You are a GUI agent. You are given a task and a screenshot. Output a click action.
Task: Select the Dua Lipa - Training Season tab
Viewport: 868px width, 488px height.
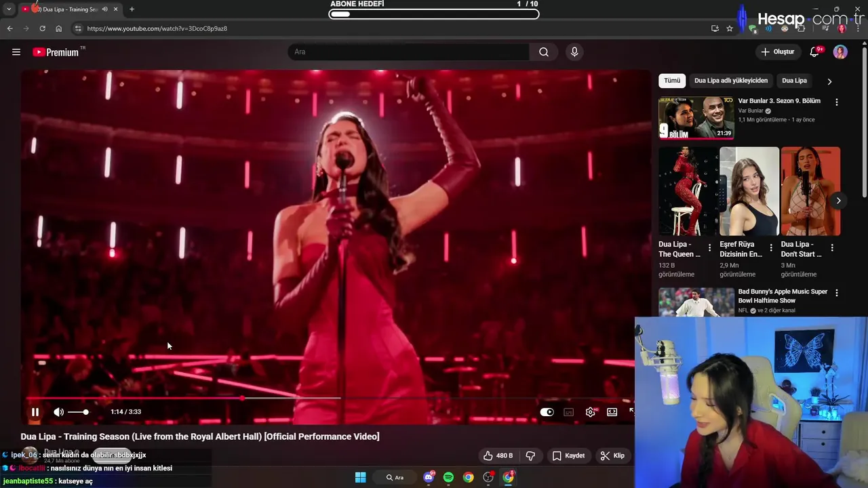coord(70,9)
